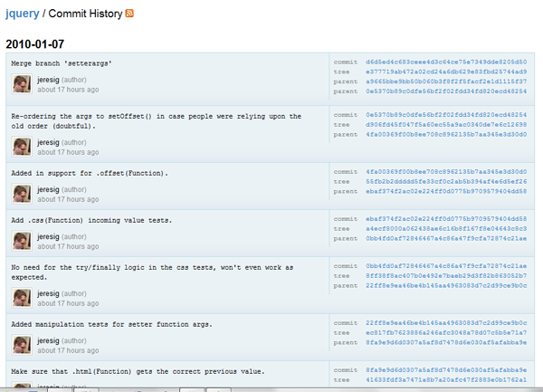Click message "No need for the try/finally logic"
The height and width of the screenshot is (392, 543).
tap(78, 267)
